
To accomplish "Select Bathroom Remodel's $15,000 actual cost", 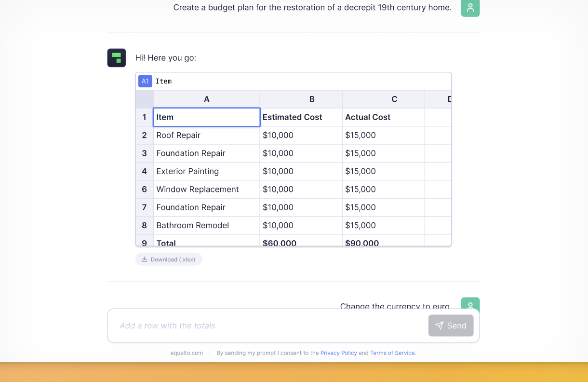I will tap(384, 225).
